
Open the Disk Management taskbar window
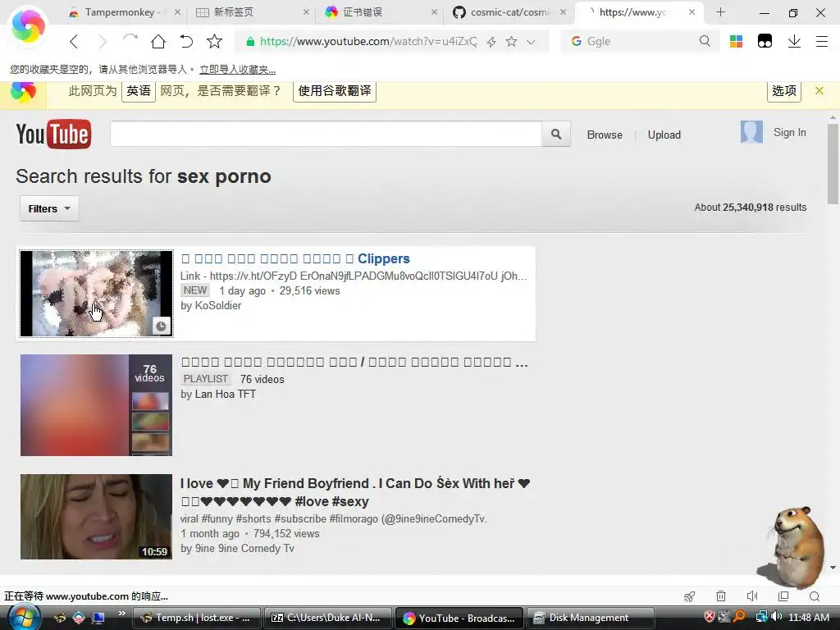point(591,618)
